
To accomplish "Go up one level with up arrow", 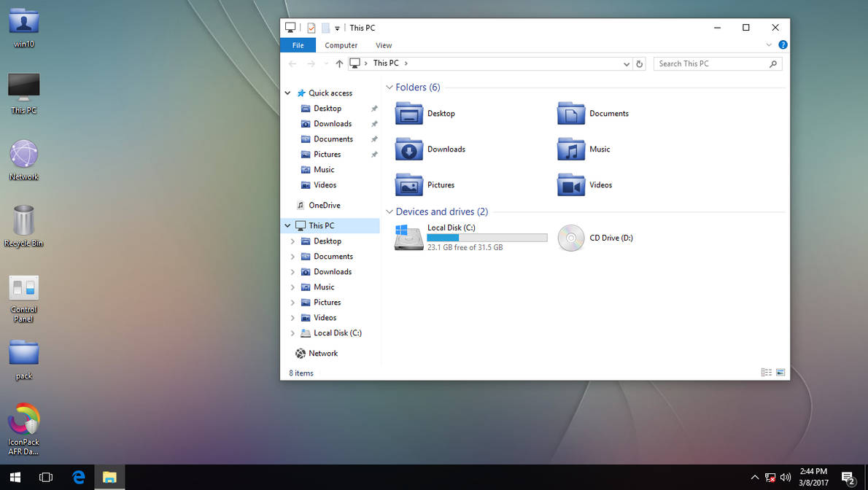I will [339, 63].
